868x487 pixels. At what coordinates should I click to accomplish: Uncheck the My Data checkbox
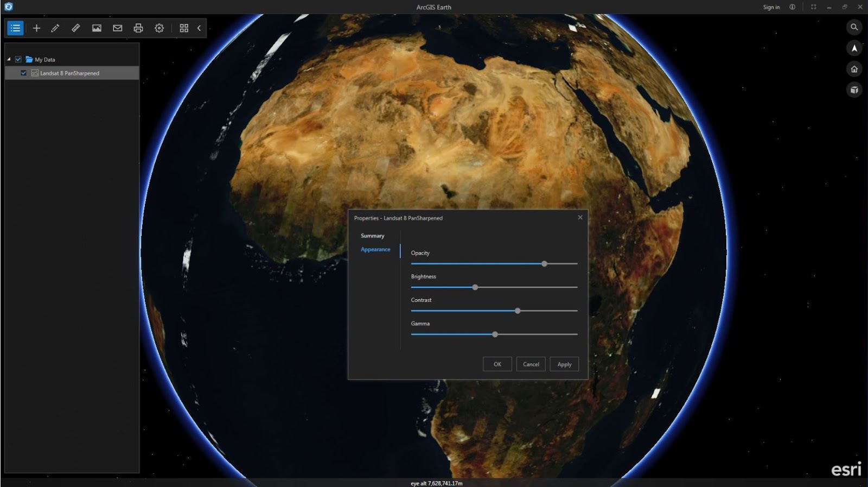tap(18, 59)
